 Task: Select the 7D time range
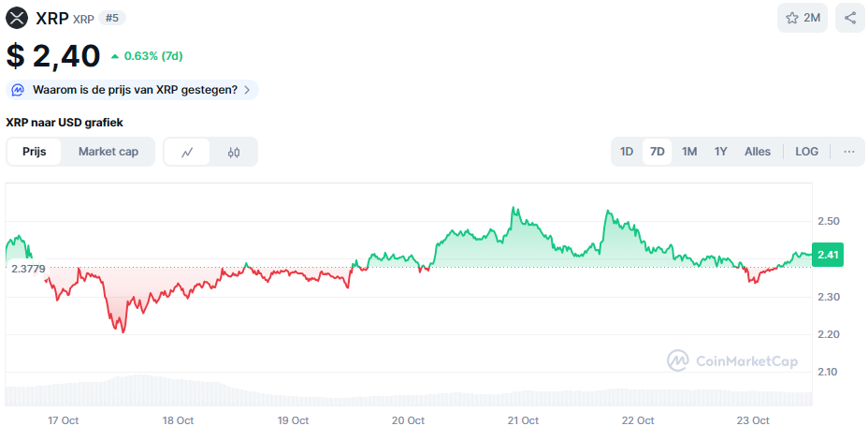(x=658, y=152)
